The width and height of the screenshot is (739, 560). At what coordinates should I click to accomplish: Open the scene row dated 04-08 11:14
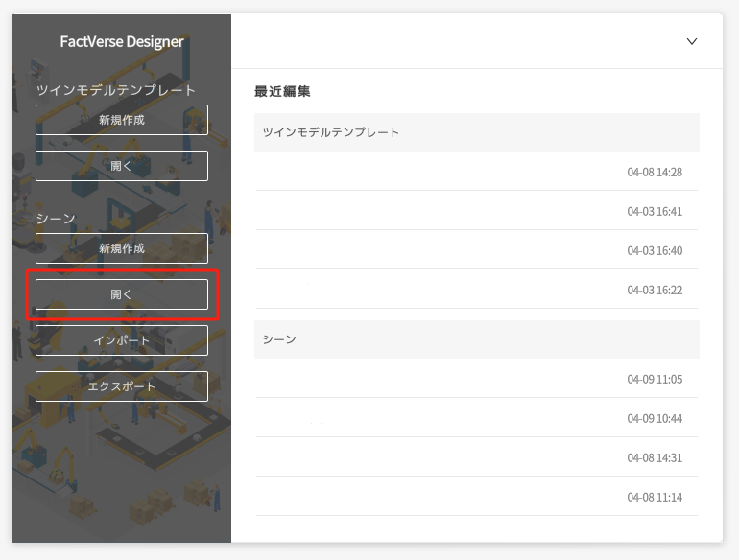tap(477, 497)
